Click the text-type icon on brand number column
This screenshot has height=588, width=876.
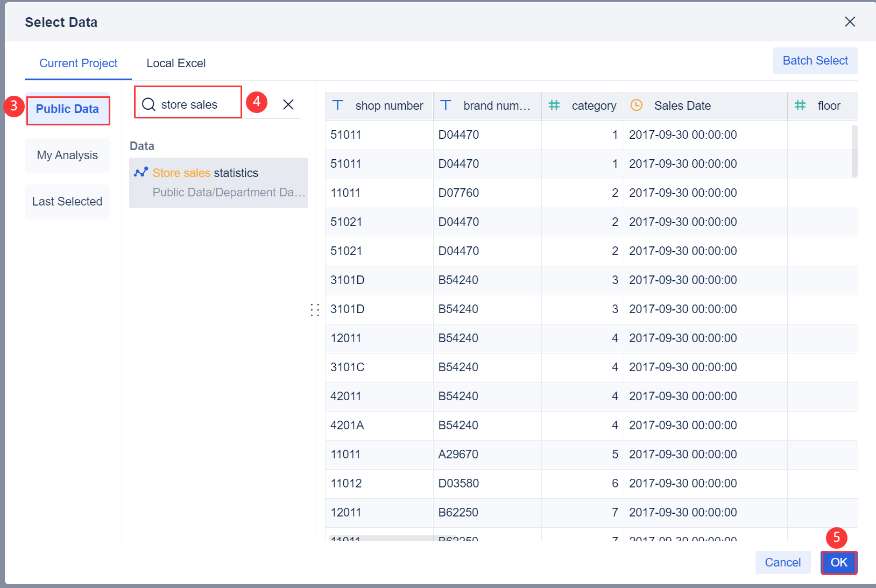446,105
